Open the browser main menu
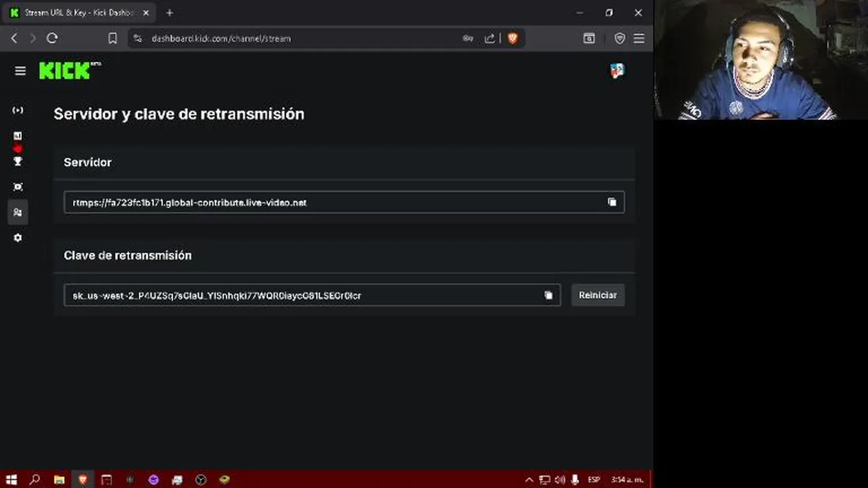 tap(639, 39)
